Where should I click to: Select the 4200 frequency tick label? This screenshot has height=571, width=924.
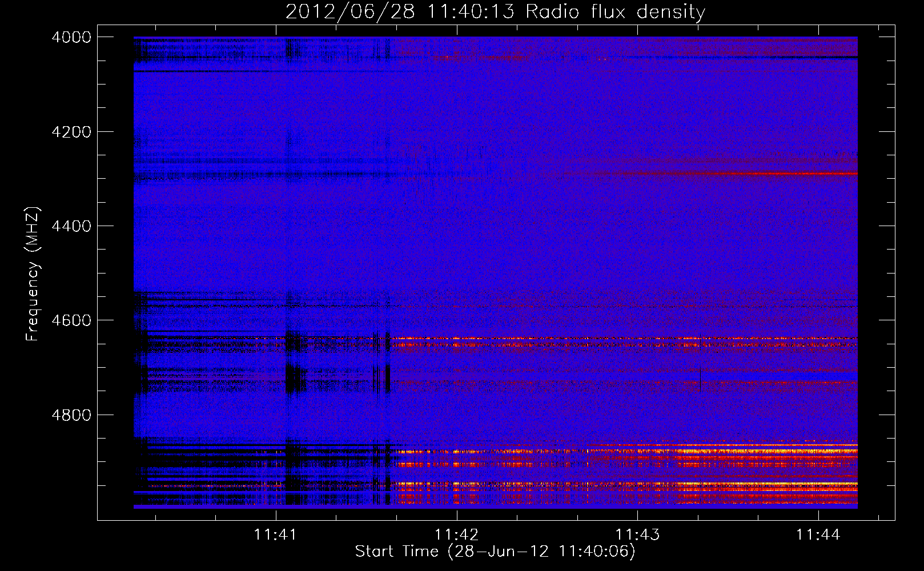(x=71, y=132)
